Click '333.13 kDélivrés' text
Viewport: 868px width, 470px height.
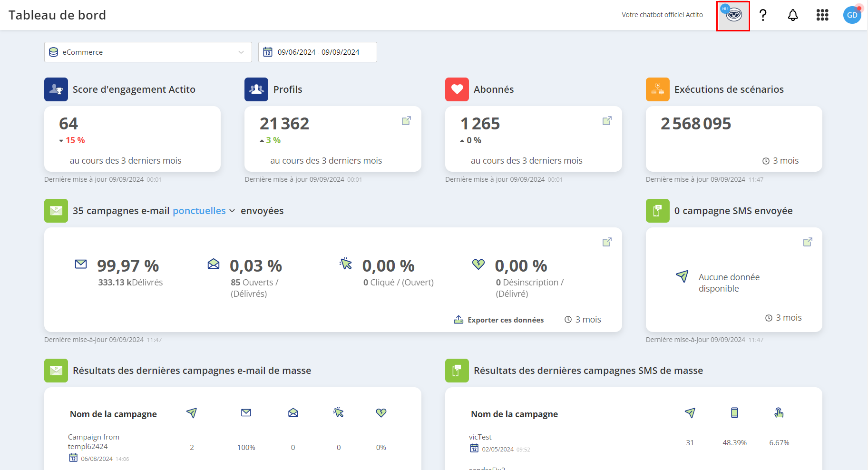[x=130, y=283]
